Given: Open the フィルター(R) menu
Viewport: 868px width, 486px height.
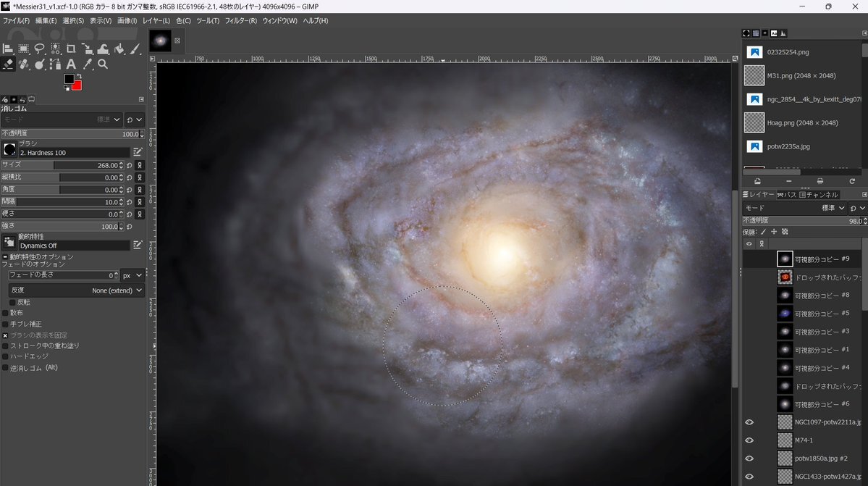Looking at the screenshot, I should [x=241, y=21].
